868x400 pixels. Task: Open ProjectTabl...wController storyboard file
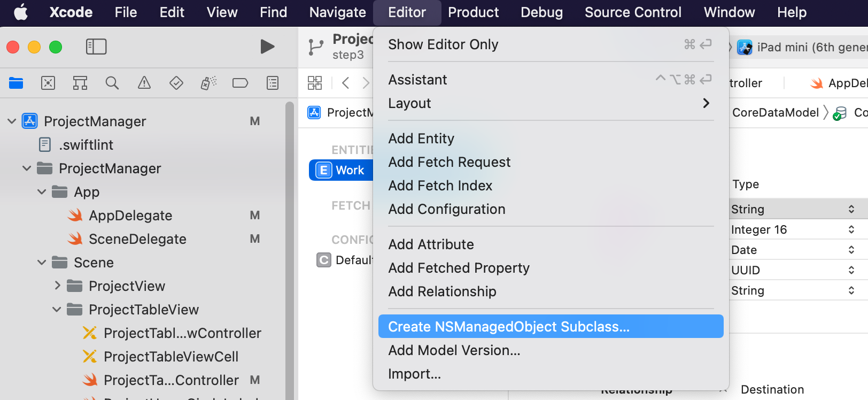182,333
